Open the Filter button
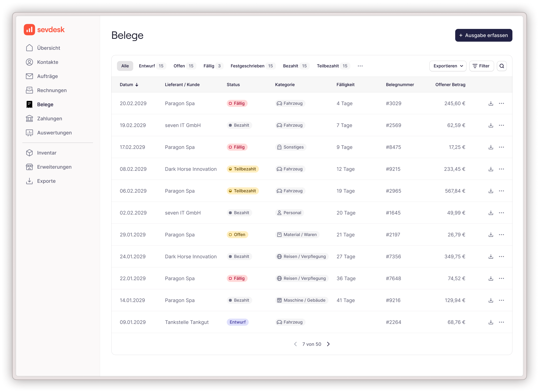The image size is (539, 392). 481,66
